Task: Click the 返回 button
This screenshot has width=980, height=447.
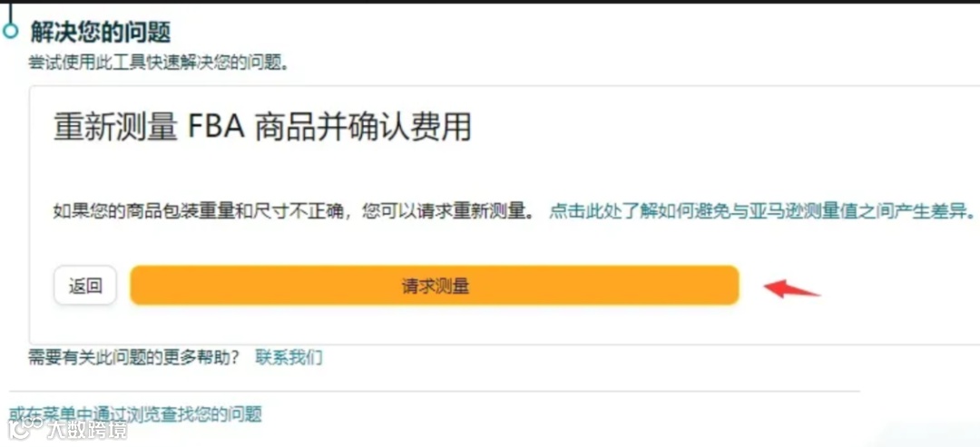Action: click(85, 286)
